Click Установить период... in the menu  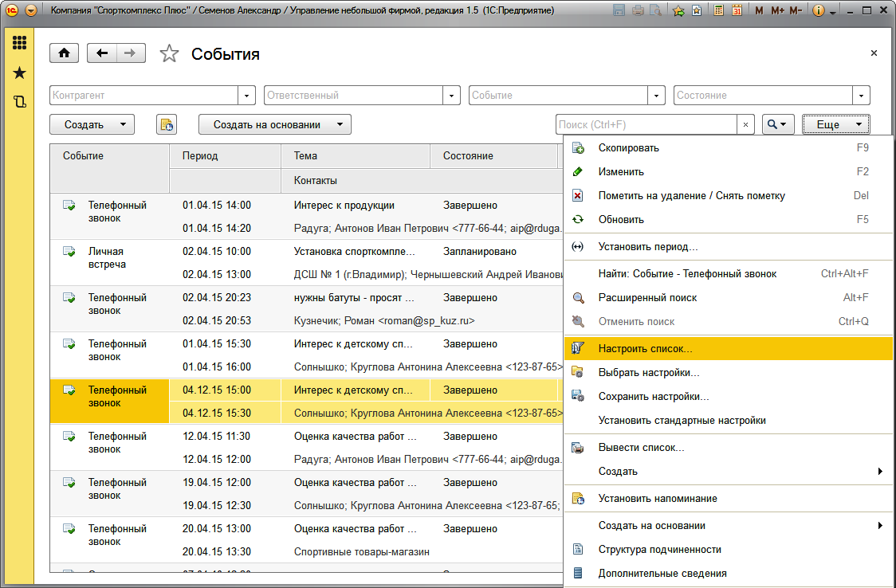647,247
